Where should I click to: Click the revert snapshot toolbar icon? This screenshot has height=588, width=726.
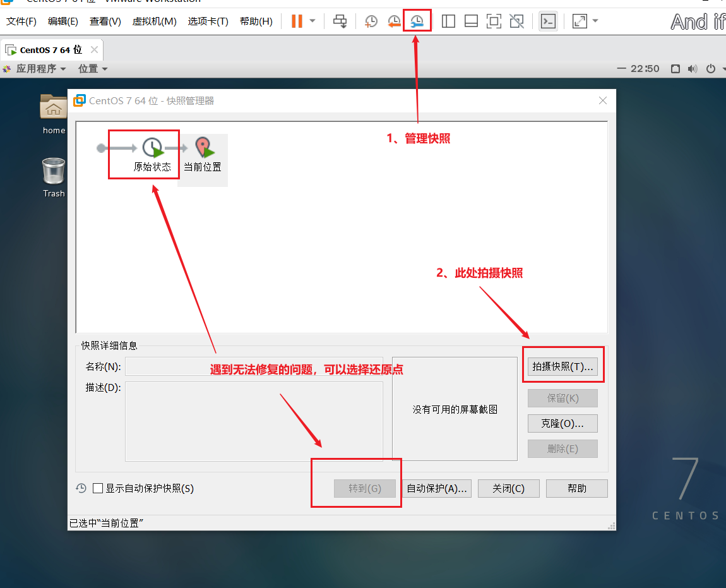click(393, 21)
